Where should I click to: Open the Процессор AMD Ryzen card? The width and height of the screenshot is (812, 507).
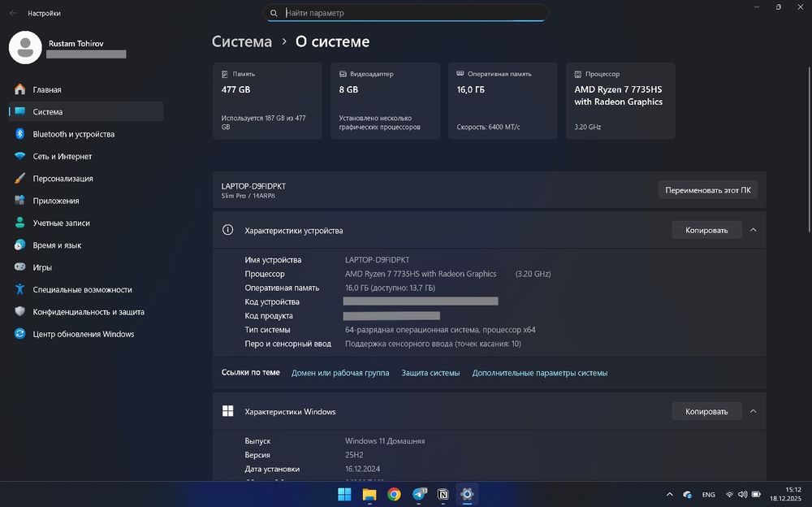(620, 101)
